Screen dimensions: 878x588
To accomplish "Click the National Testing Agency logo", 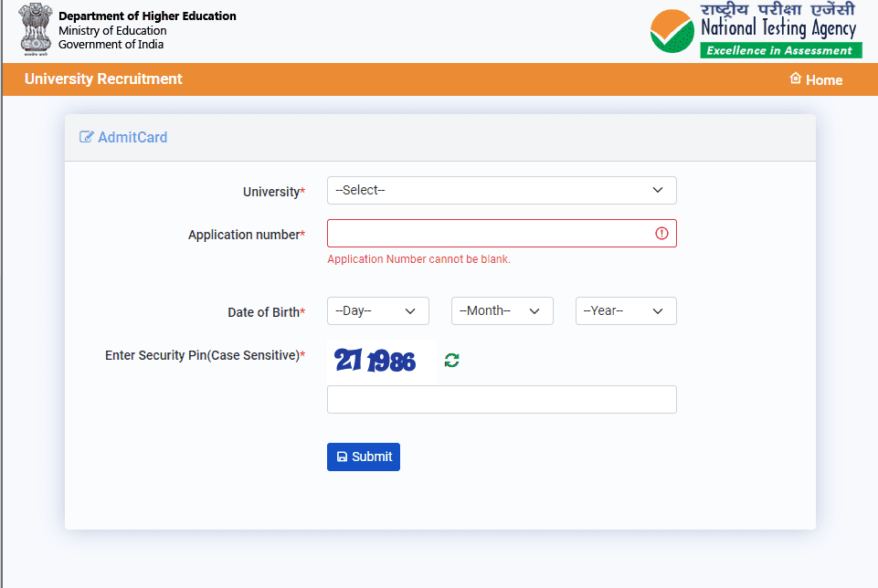I will coord(755,29).
